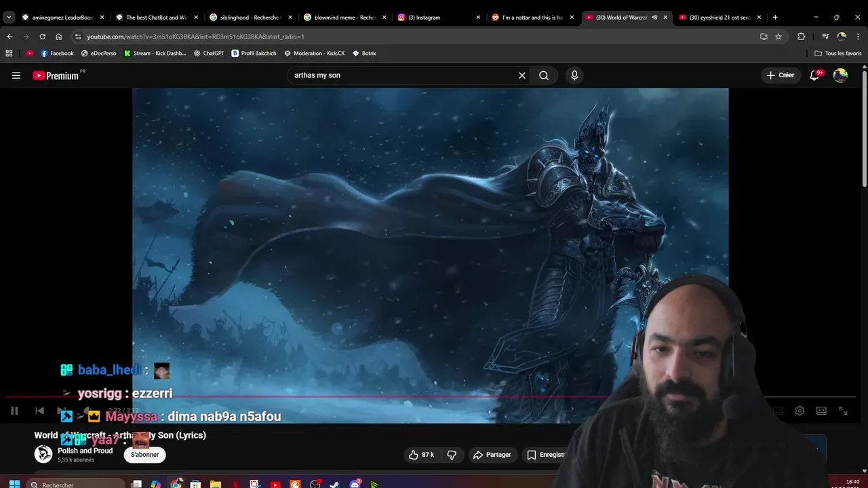Open Polish and Proud channel avatar
868x488 pixels.
(x=43, y=454)
